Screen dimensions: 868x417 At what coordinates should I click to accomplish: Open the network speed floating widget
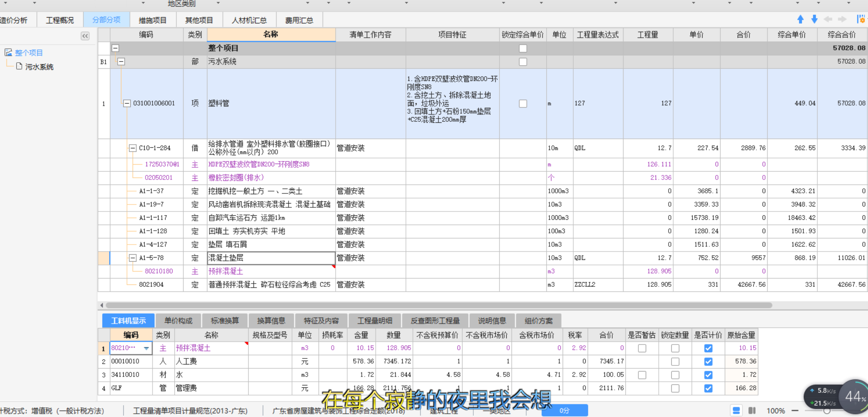pos(823,397)
